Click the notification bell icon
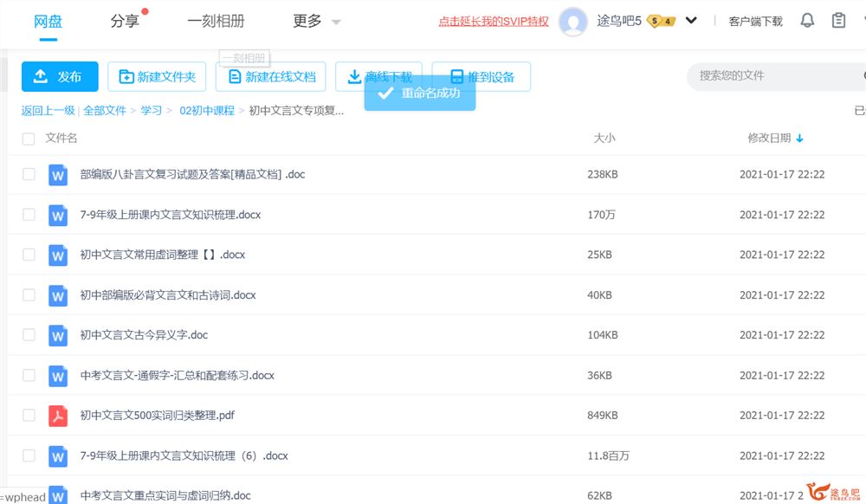866x504 pixels. [807, 21]
